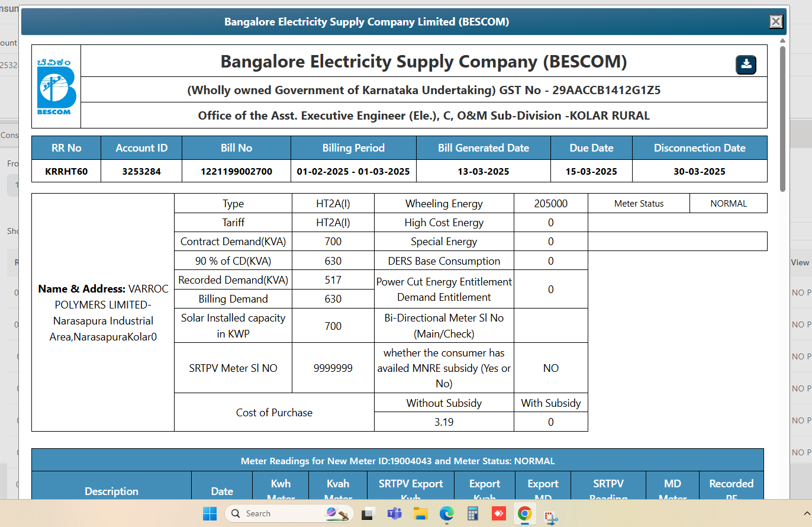Click the Without Subsidy cost value 3.19
812x527 pixels.
coord(444,422)
